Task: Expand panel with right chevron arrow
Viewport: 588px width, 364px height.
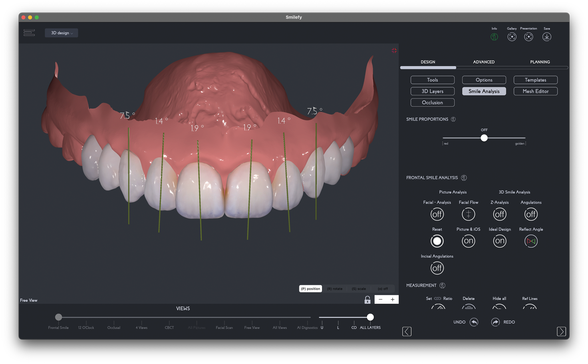Action: pyautogui.click(x=561, y=331)
